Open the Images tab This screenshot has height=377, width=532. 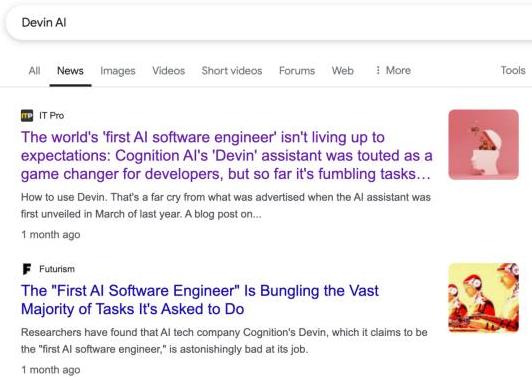[x=118, y=71]
